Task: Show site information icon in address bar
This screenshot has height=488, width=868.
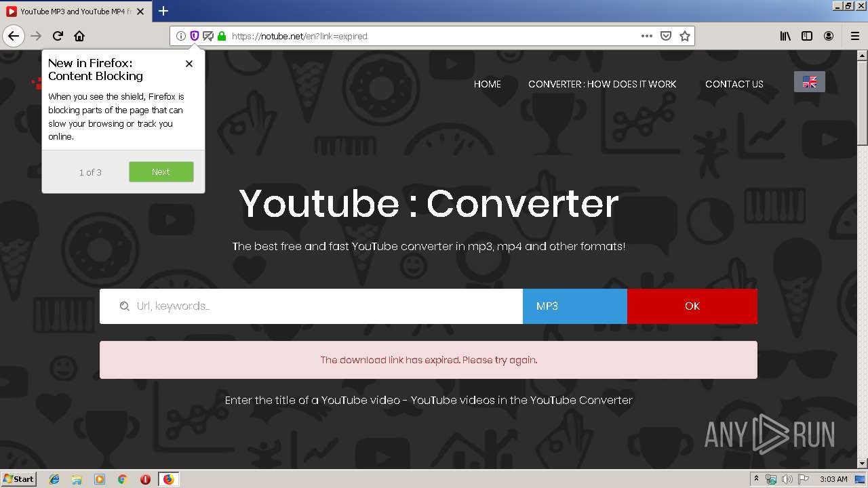Action: tap(181, 36)
